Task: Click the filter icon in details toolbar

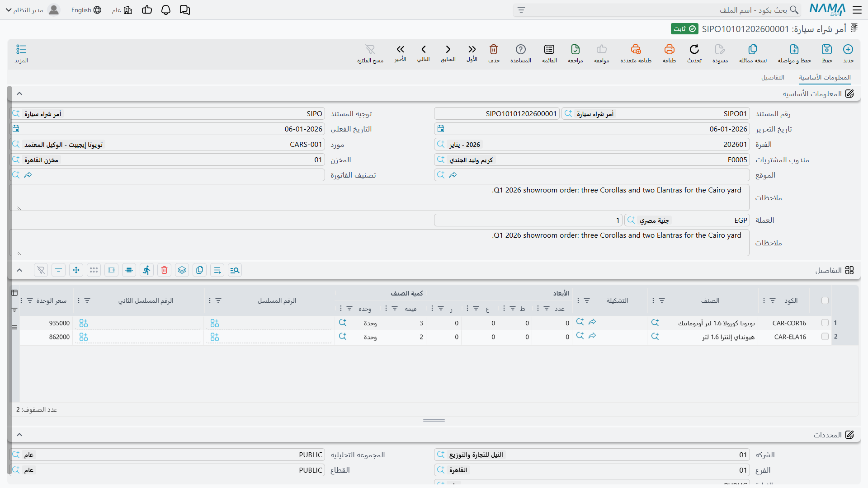Action: click(x=59, y=270)
